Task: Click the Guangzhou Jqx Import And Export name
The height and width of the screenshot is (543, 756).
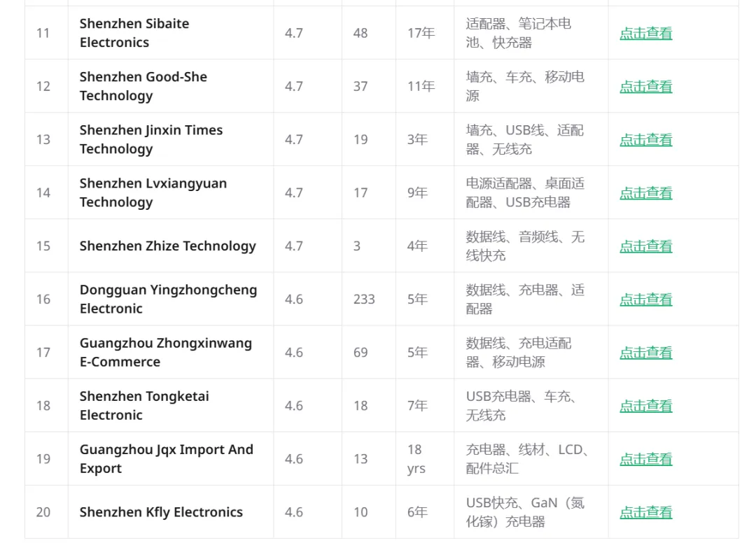Action: (167, 459)
